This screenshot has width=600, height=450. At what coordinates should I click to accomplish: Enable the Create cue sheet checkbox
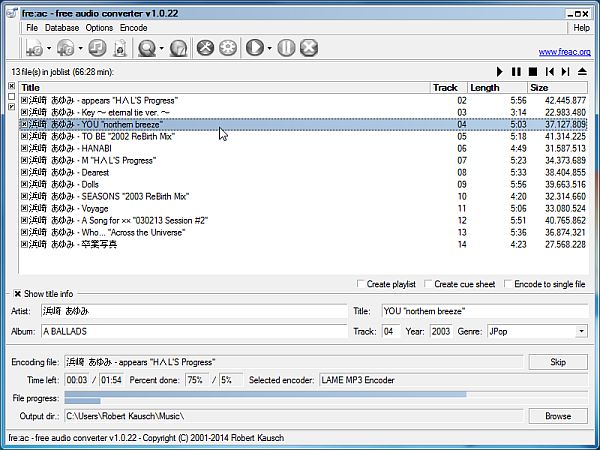[428, 284]
